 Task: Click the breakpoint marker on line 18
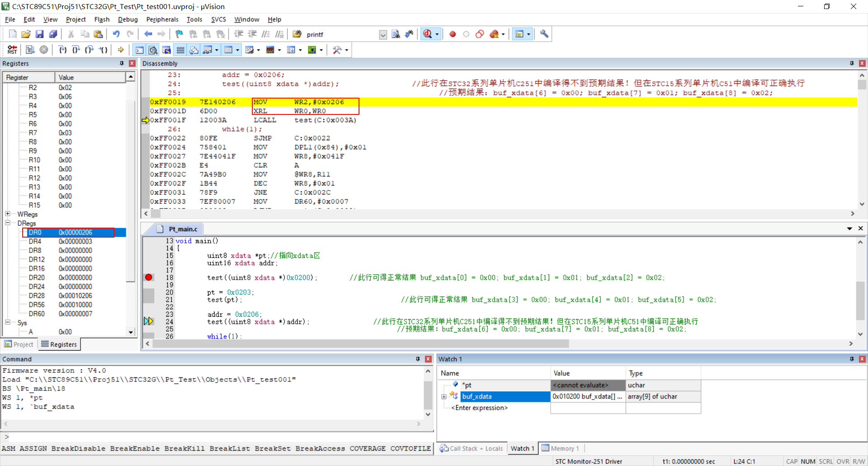tap(149, 277)
